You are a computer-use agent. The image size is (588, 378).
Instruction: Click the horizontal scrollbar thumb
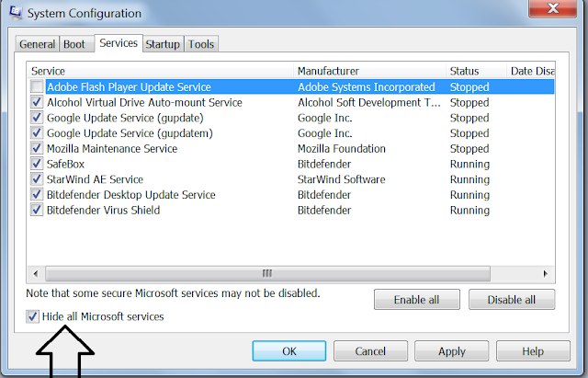(x=267, y=274)
